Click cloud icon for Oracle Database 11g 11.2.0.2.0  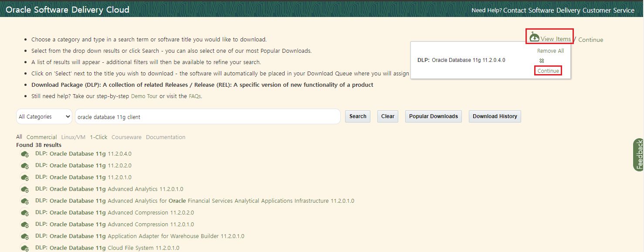[25, 166]
